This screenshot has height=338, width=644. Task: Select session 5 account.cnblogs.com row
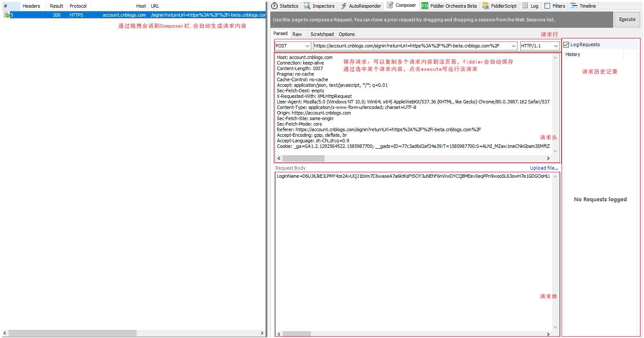[134, 15]
